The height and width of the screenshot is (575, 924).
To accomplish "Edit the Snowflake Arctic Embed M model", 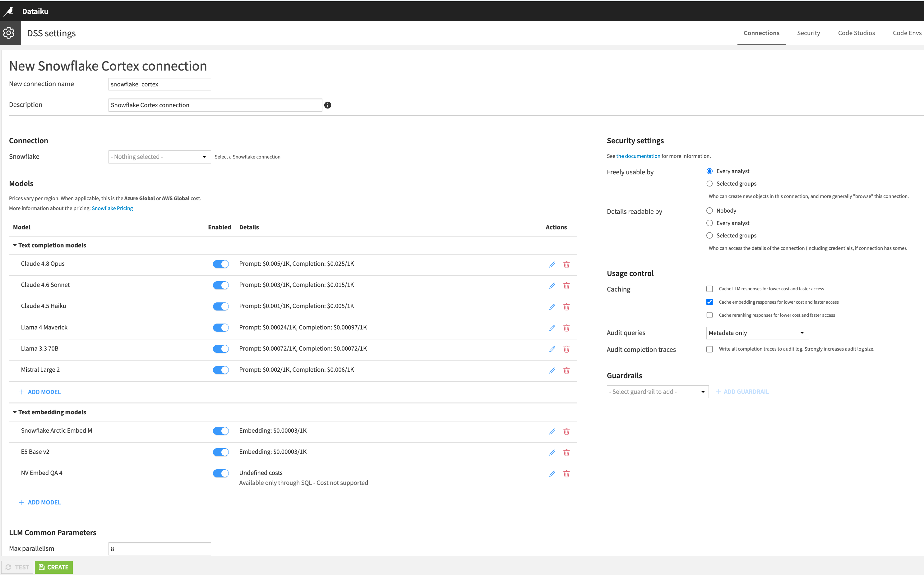I will [552, 431].
